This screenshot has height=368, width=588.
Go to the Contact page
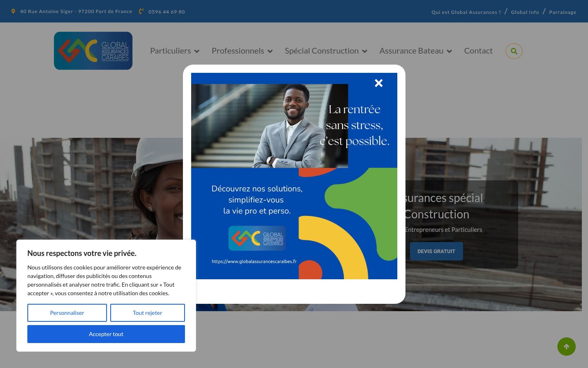point(478,51)
